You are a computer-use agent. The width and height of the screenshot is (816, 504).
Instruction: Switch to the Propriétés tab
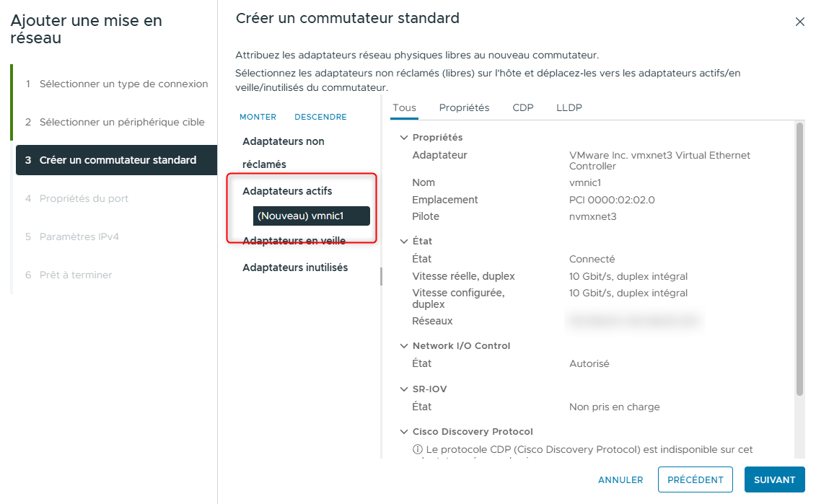pos(464,107)
